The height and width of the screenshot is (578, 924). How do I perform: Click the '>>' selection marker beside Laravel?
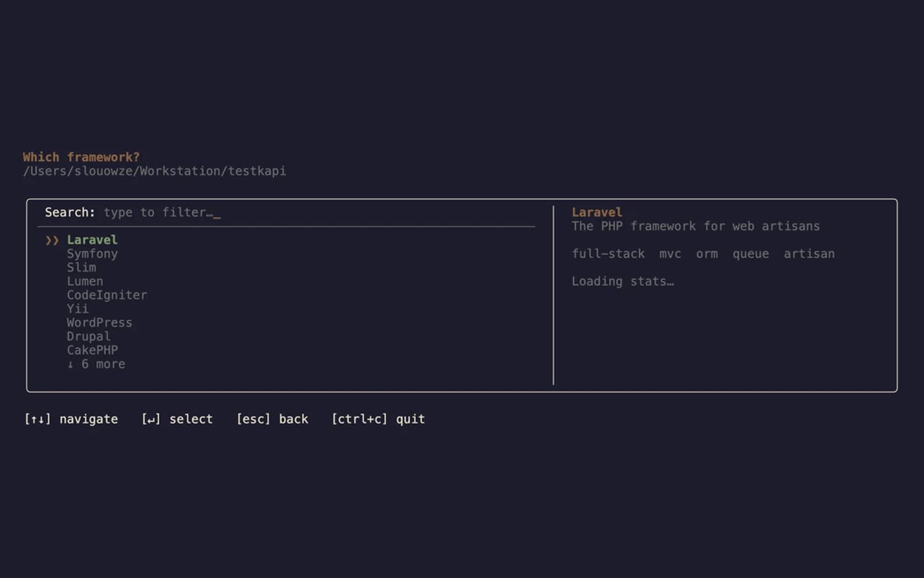click(x=52, y=240)
